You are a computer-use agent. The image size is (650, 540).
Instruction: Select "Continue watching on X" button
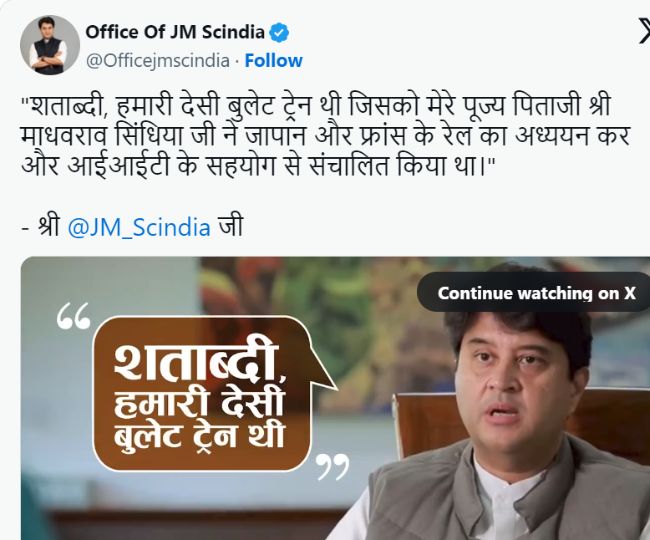coord(536,293)
